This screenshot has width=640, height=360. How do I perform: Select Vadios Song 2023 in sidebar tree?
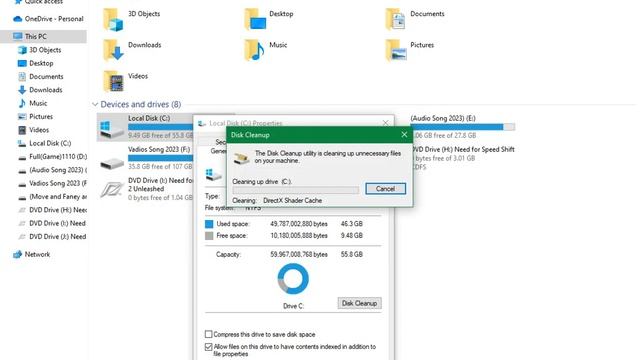coord(53,183)
